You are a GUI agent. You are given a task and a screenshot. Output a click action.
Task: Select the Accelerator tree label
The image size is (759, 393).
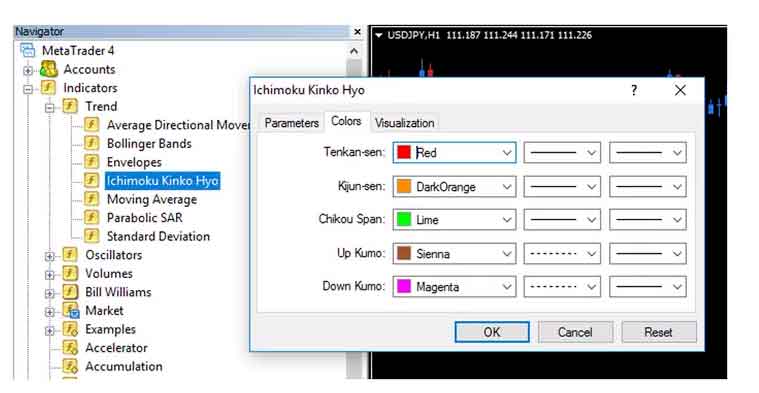116,348
